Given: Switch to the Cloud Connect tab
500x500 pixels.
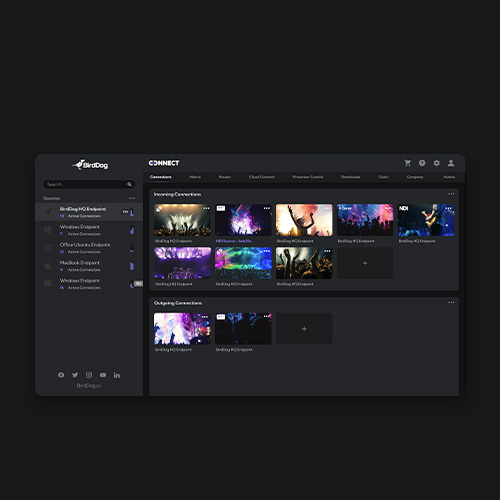Looking at the screenshot, I should coord(262,177).
